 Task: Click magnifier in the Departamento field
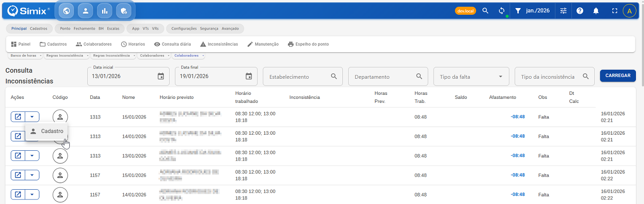tap(419, 76)
